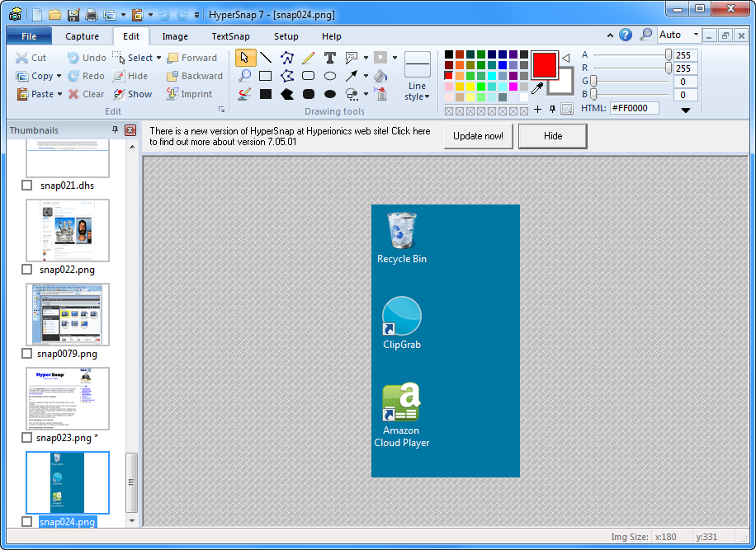
Task: Choose the zoom magnifier tool
Action: pos(244,76)
